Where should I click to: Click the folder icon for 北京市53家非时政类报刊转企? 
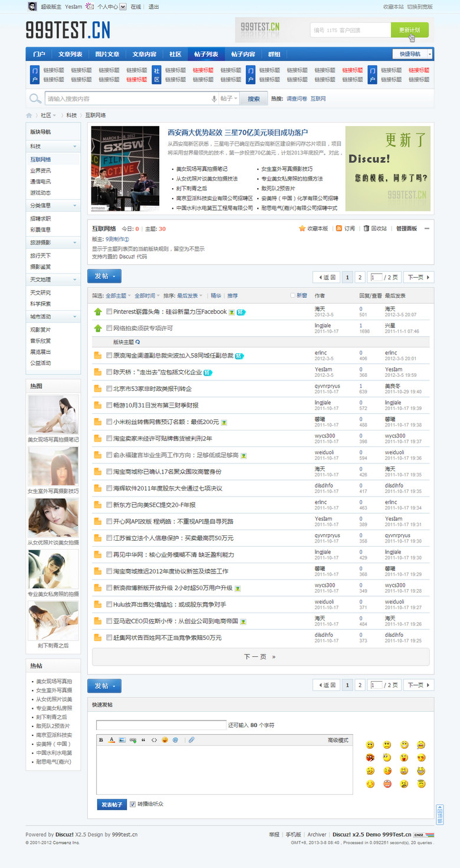[98, 389]
